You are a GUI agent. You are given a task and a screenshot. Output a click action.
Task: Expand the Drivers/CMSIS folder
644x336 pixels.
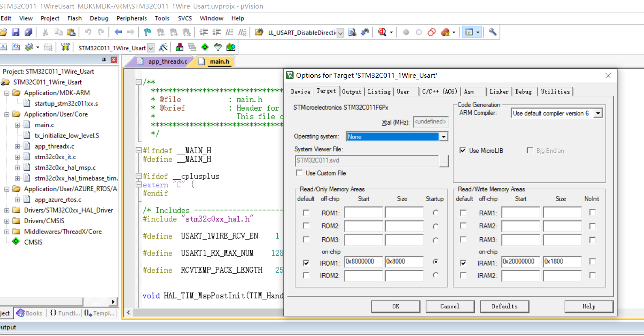[x=7, y=221]
